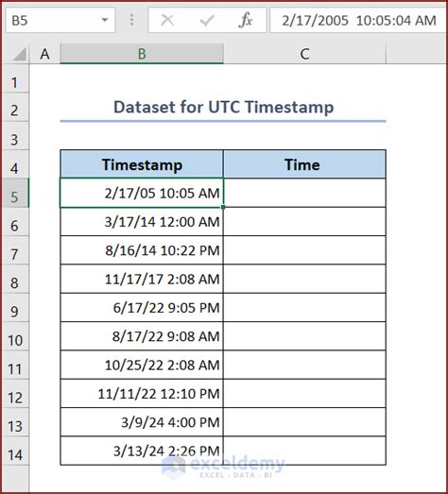The width and height of the screenshot is (448, 494).
Task: Open the Name Box dropdown arrow
Action: [x=105, y=20]
